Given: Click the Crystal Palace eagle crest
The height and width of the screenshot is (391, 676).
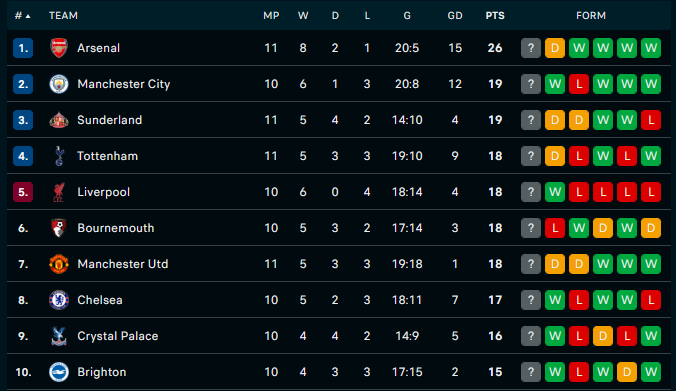Looking at the screenshot, I should click(59, 336).
